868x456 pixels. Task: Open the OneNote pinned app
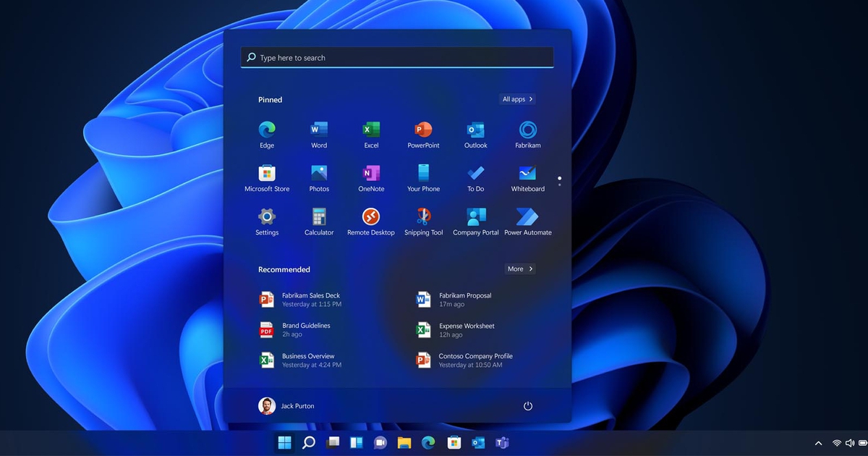pos(371,178)
